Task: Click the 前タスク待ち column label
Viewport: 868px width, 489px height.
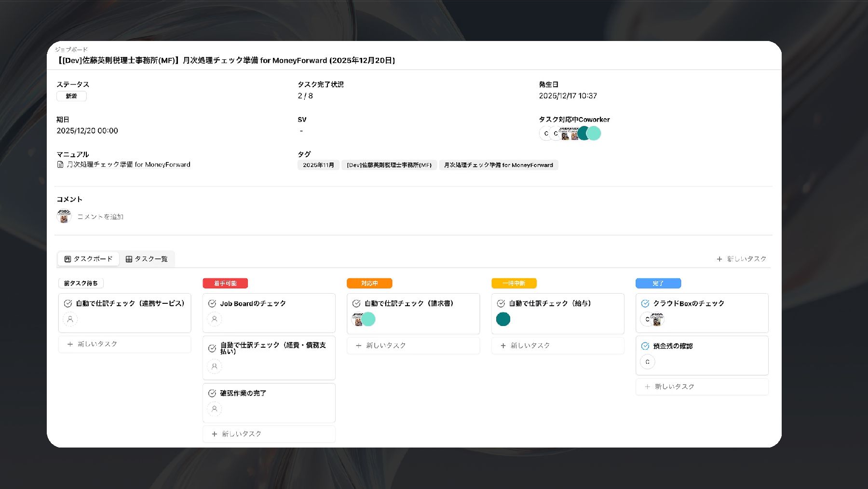Action: (x=81, y=284)
